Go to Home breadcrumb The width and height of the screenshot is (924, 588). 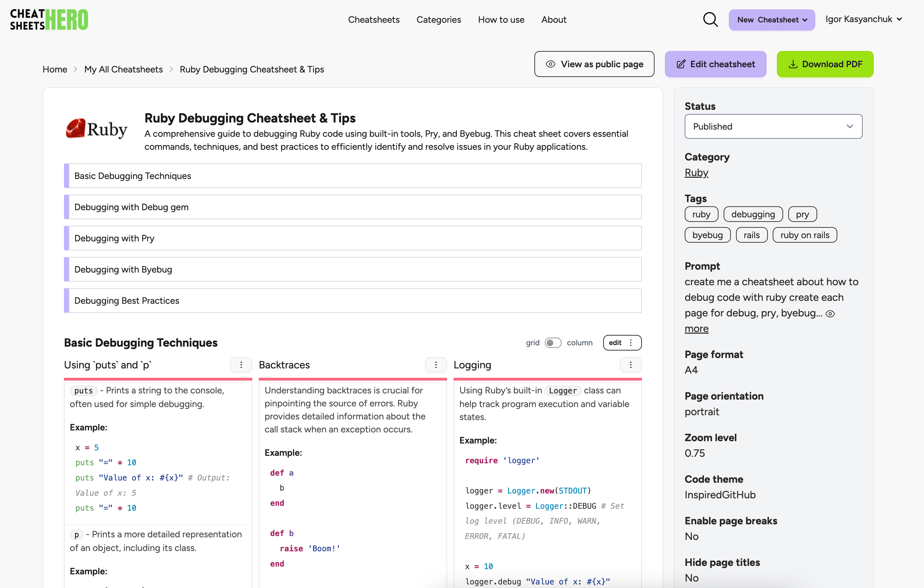coord(55,70)
